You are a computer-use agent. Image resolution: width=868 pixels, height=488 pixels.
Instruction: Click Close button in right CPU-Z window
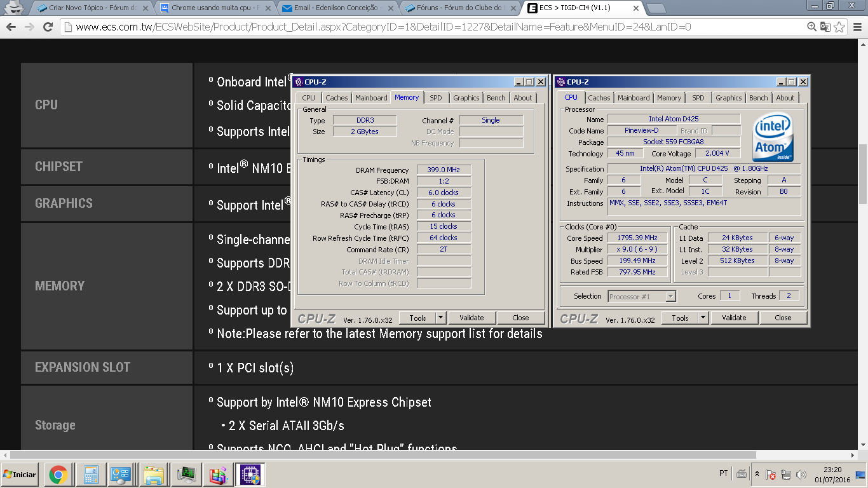[783, 318]
